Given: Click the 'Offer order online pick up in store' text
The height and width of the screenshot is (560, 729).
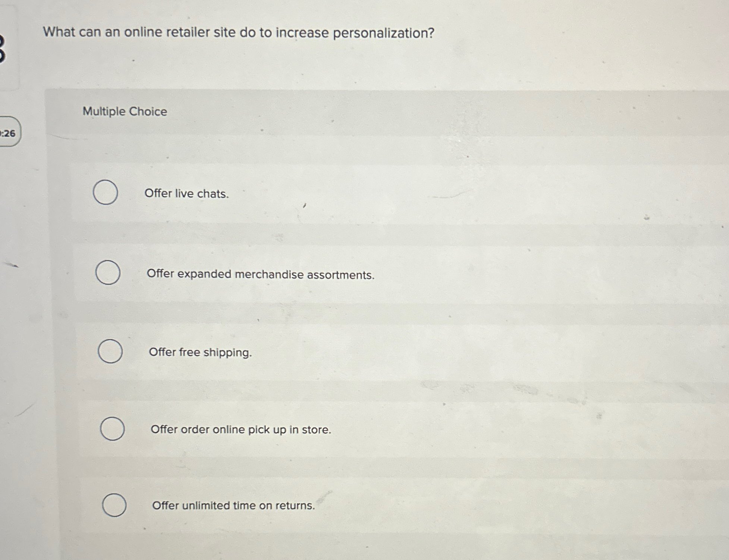Looking at the screenshot, I should pyautogui.click(x=241, y=430).
